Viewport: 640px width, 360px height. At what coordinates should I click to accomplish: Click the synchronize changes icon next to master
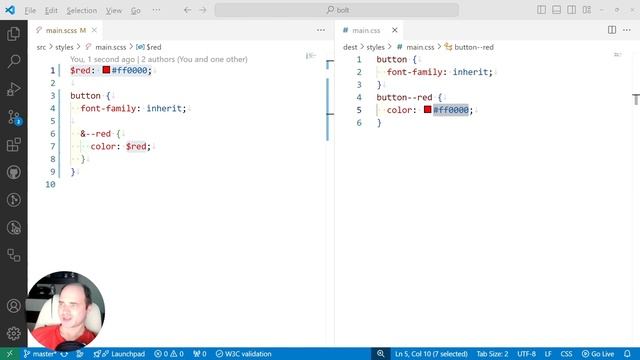64,354
